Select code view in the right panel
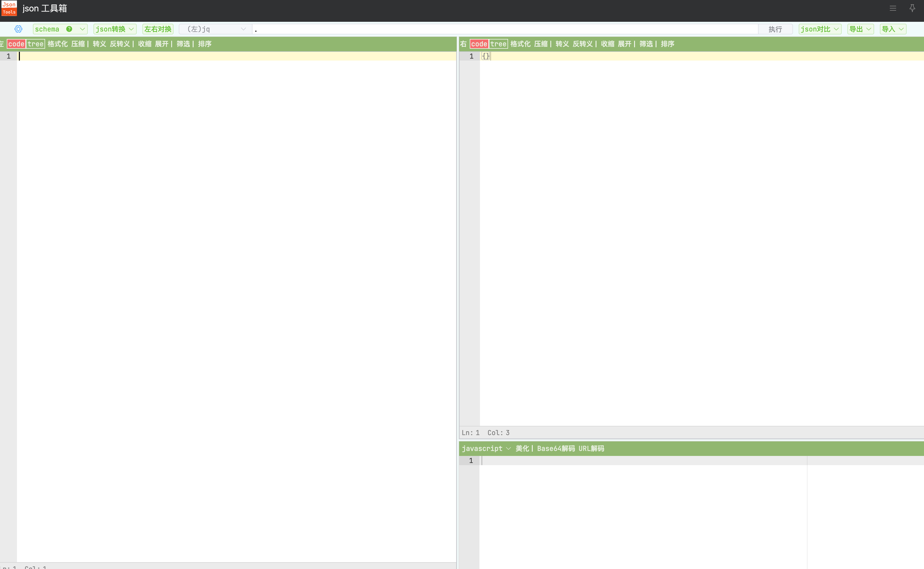 [479, 44]
